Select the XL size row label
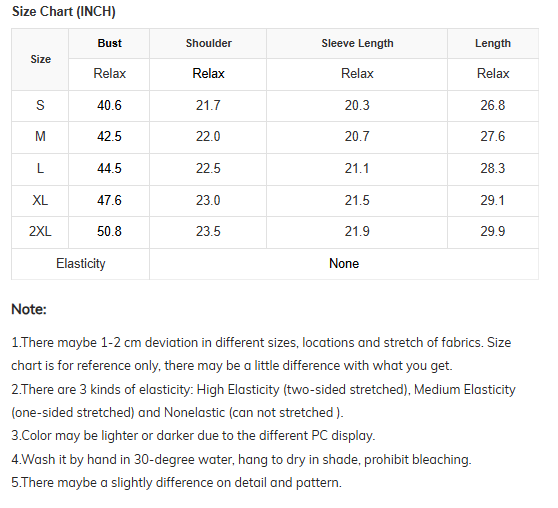The height and width of the screenshot is (508, 558). point(40,200)
